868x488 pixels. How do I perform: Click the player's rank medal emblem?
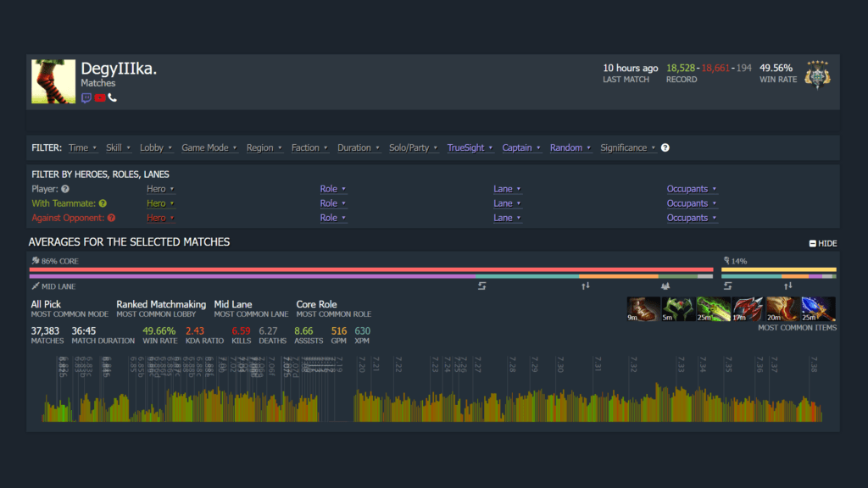817,76
